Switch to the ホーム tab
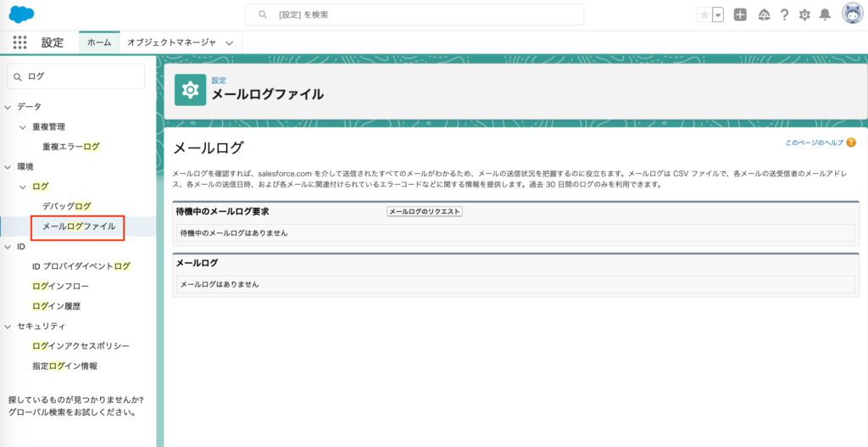 [99, 42]
